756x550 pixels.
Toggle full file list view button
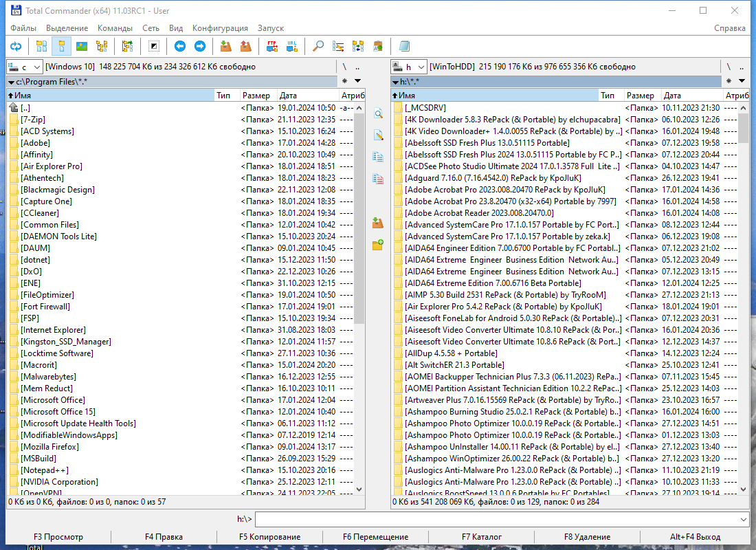tap(62, 46)
